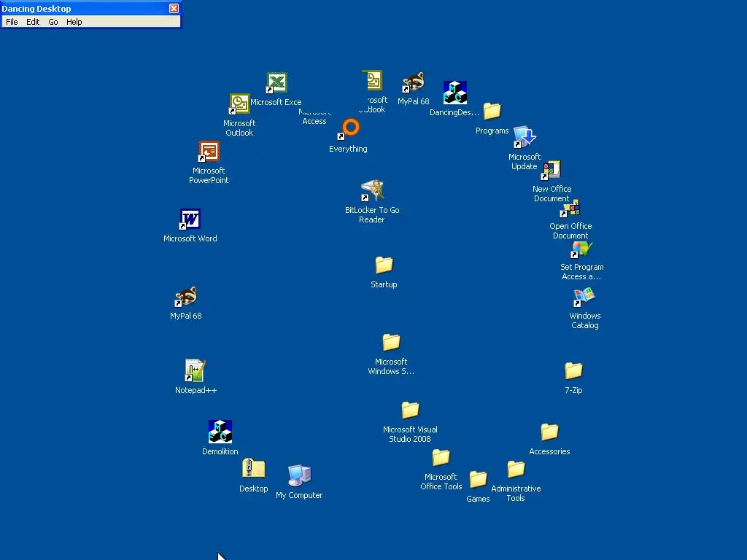Select the My Computer icon
This screenshot has width=747, height=560.
(x=299, y=475)
